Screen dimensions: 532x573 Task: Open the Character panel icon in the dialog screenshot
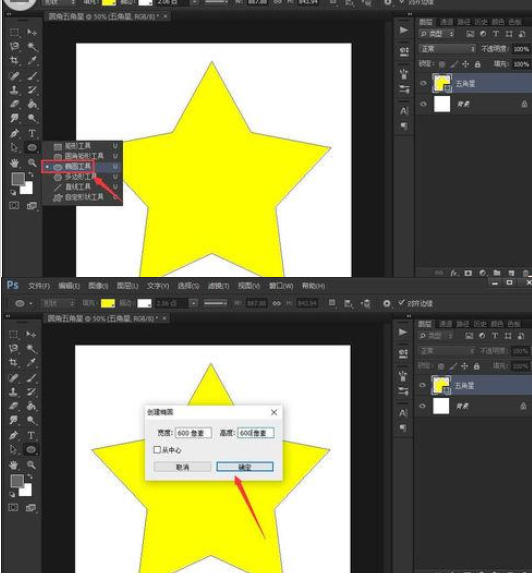[403, 413]
